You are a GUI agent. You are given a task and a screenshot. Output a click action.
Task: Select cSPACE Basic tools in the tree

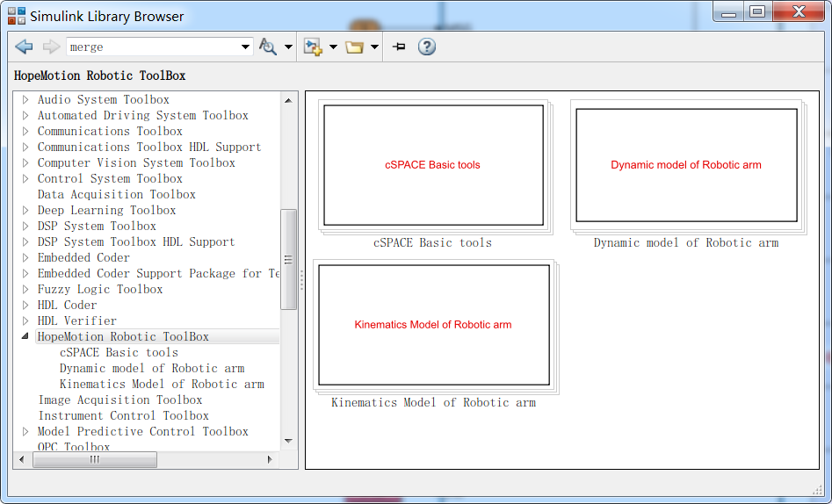click(x=119, y=352)
